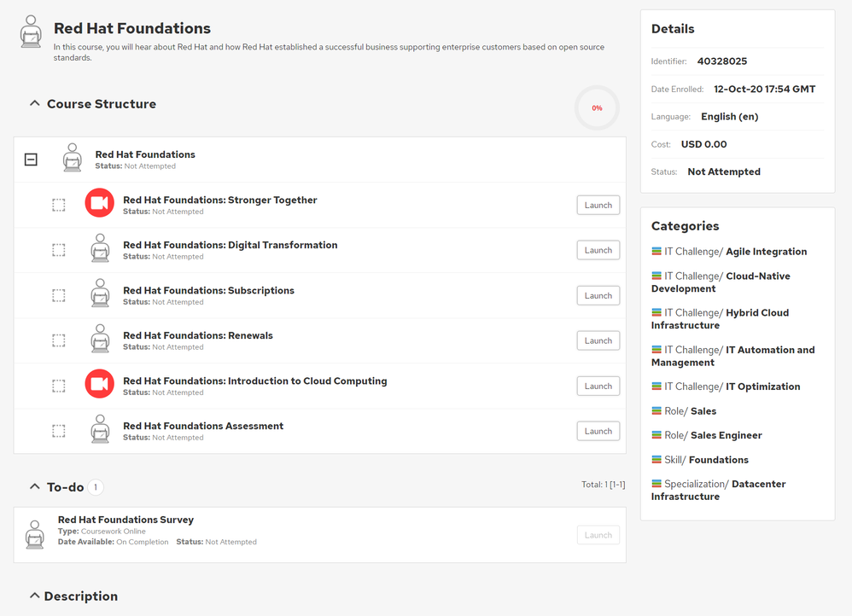Click the video icon for Stronger Together
The image size is (852, 616).
[x=99, y=203]
